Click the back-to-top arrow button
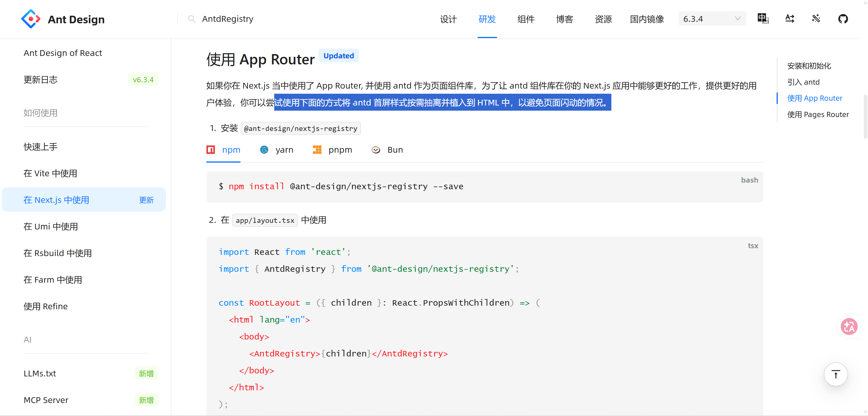This screenshot has width=868, height=416. pos(835,374)
